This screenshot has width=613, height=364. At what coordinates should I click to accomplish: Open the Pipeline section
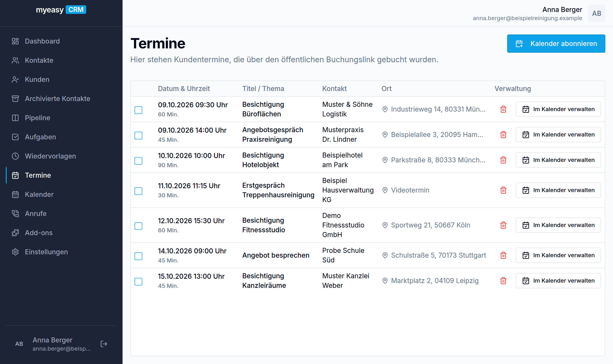[x=61, y=118]
